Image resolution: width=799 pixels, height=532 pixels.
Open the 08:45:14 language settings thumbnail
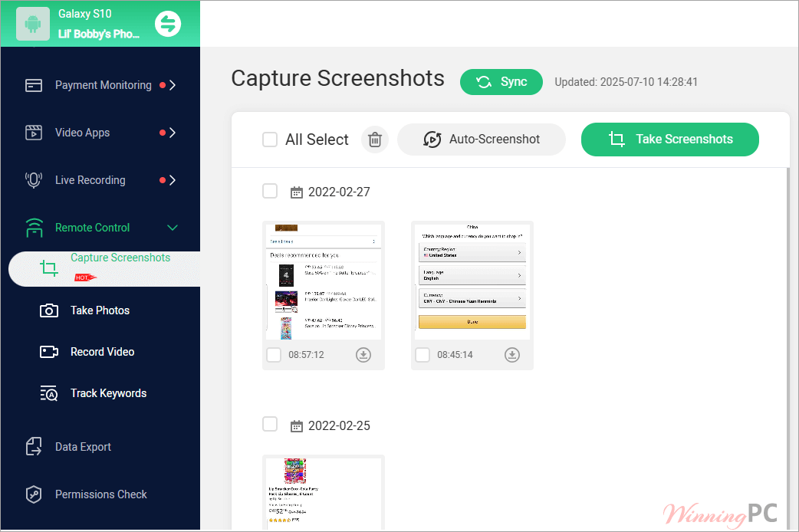(472, 282)
